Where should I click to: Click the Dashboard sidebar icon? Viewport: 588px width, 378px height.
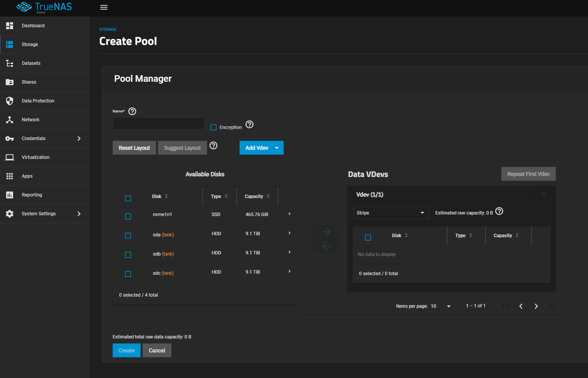pyautogui.click(x=10, y=26)
